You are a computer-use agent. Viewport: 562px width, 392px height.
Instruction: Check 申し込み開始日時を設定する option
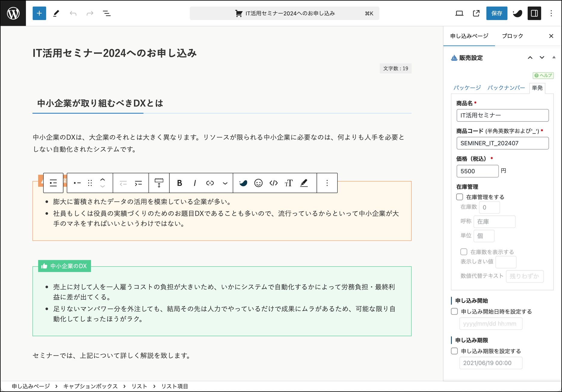click(x=454, y=311)
